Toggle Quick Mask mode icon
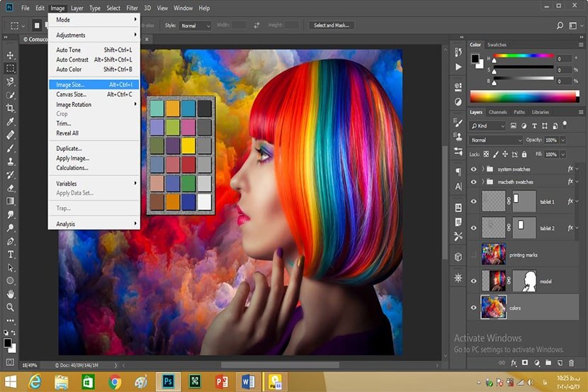 coord(10,362)
